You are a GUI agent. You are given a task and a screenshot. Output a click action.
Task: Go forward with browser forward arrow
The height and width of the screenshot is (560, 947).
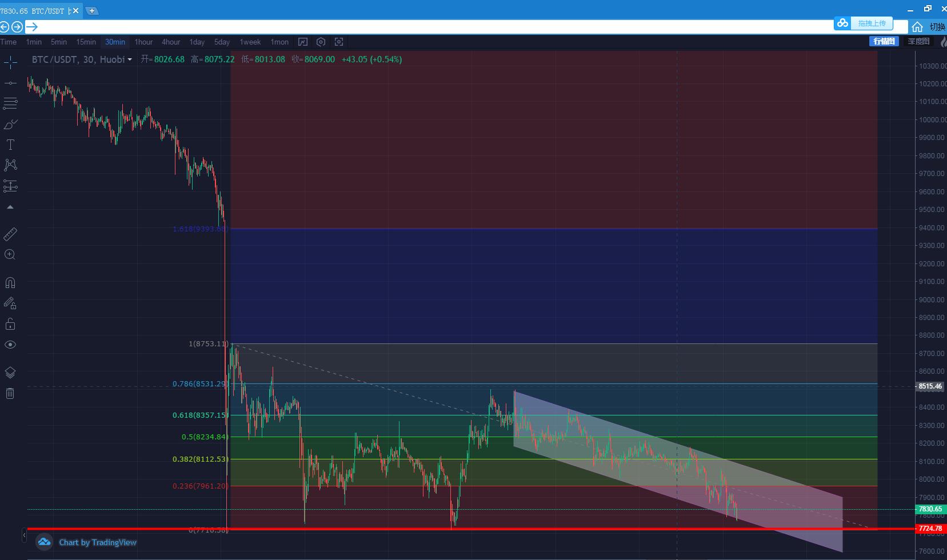coord(17,27)
